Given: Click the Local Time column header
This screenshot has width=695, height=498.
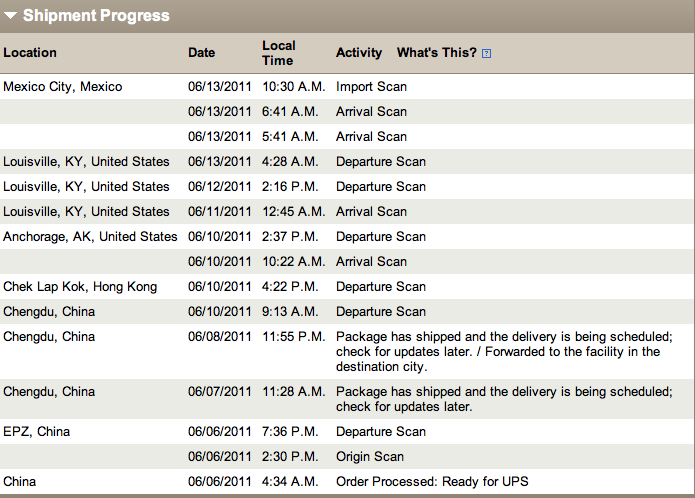Looking at the screenshot, I should (x=279, y=52).
